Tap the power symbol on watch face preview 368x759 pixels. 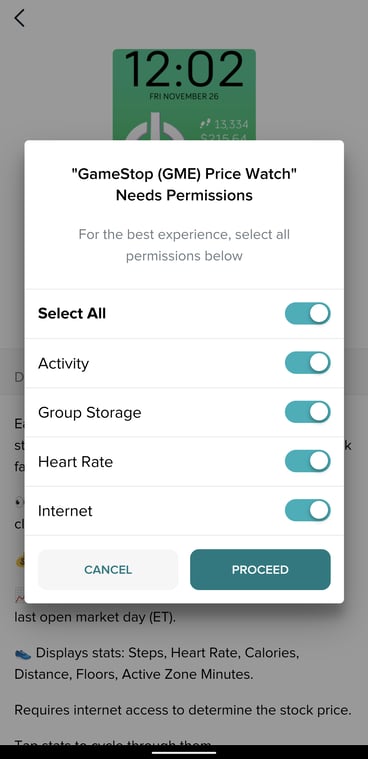pos(154,127)
